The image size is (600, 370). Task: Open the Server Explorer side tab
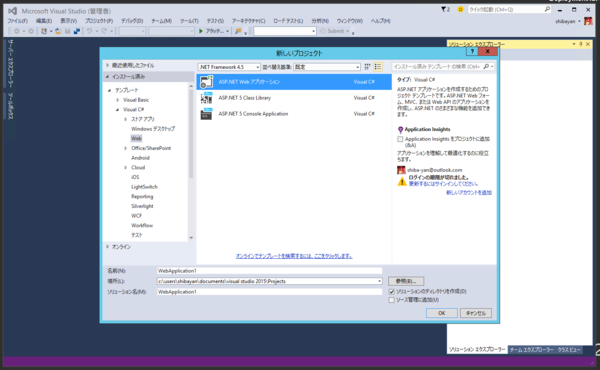coord(11,63)
